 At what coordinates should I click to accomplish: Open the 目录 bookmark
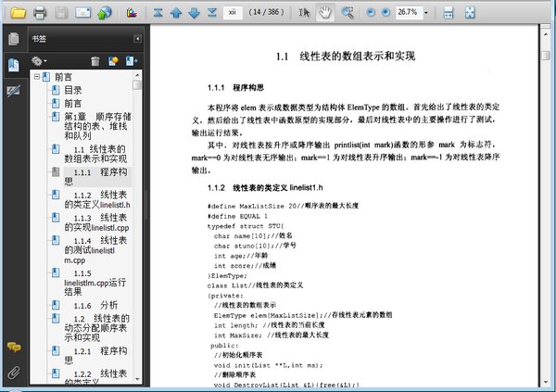click(72, 90)
